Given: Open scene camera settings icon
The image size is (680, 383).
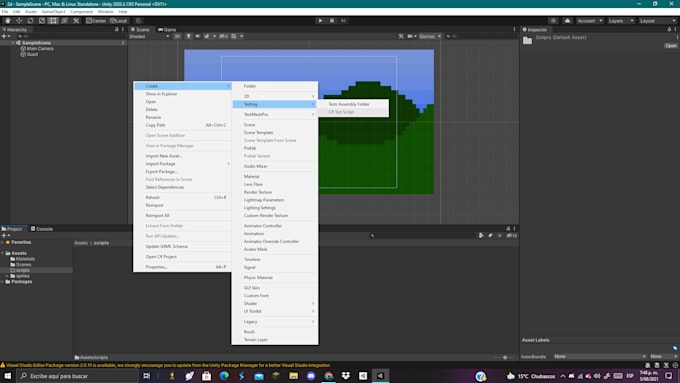Looking at the screenshot, I should pos(410,36).
